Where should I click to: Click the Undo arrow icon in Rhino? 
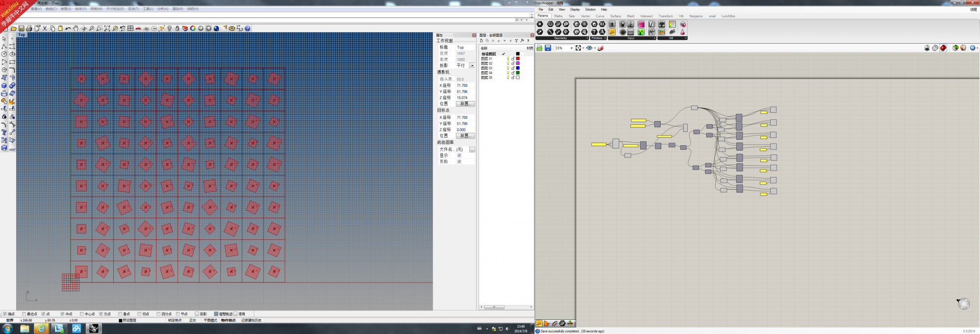tap(68, 28)
